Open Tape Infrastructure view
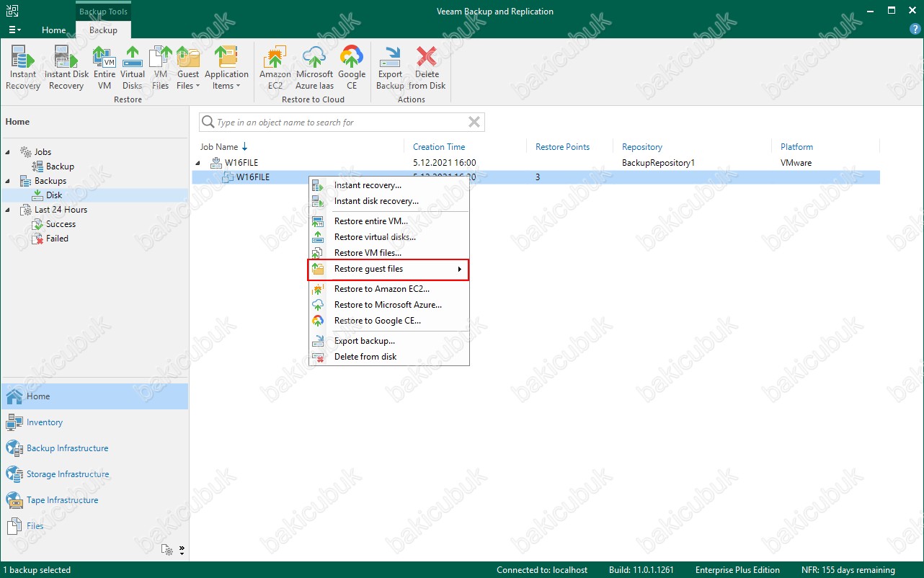Screen dimensions: 924x578 tap(94, 500)
